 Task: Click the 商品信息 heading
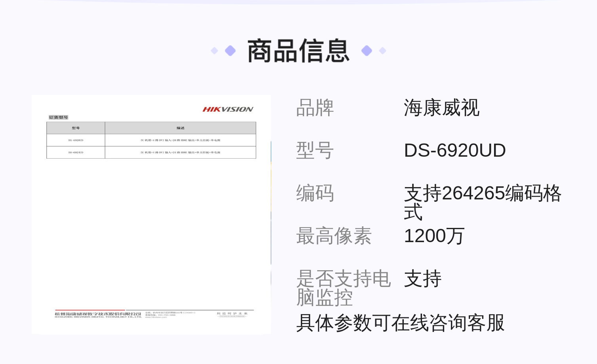pos(298,51)
